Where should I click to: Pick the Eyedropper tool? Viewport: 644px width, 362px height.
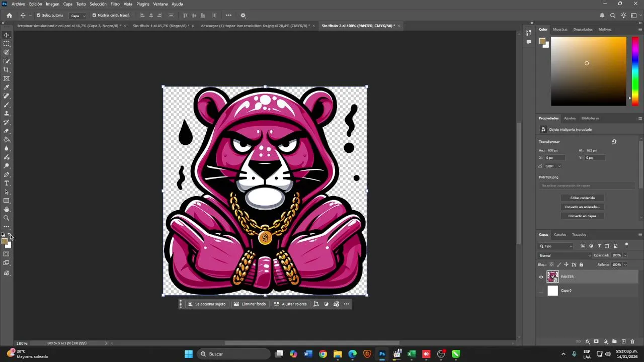click(x=7, y=87)
